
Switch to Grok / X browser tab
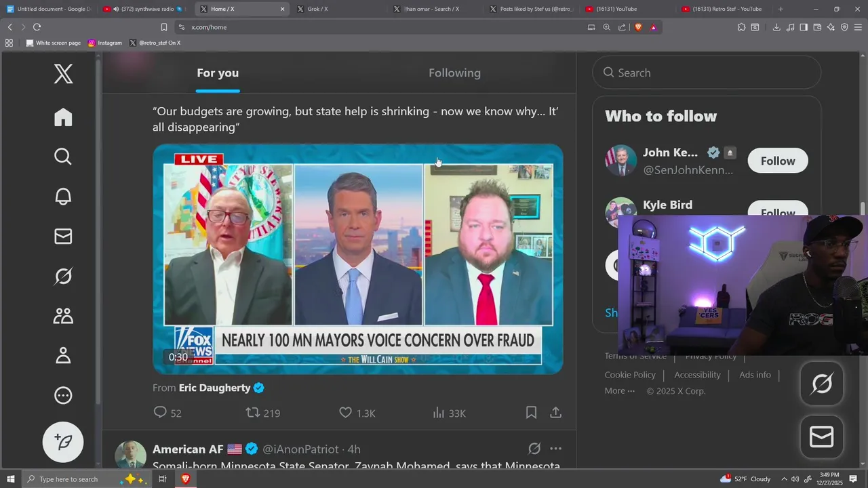[x=339, y=9]
